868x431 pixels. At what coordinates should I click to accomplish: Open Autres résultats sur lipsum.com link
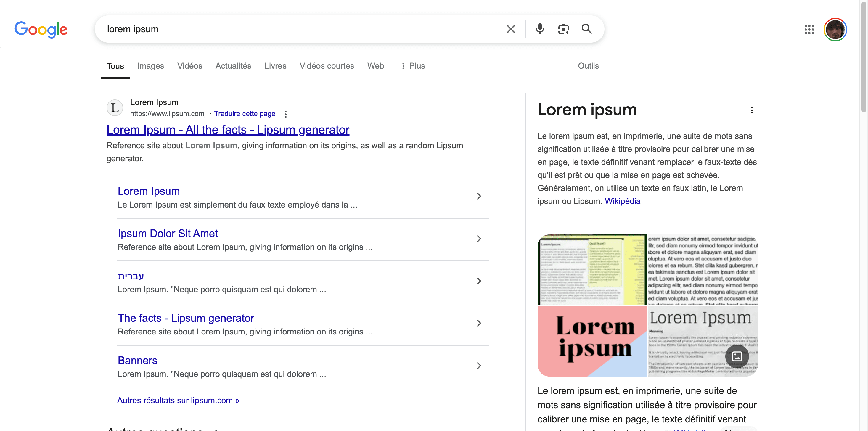coord(178,400)
